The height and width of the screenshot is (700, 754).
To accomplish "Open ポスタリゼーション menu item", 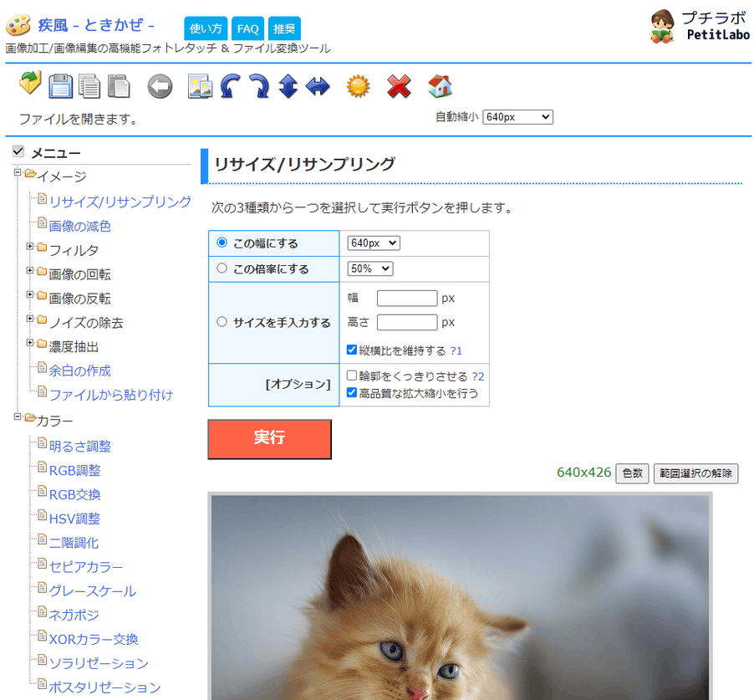I will tap(104, 687).
